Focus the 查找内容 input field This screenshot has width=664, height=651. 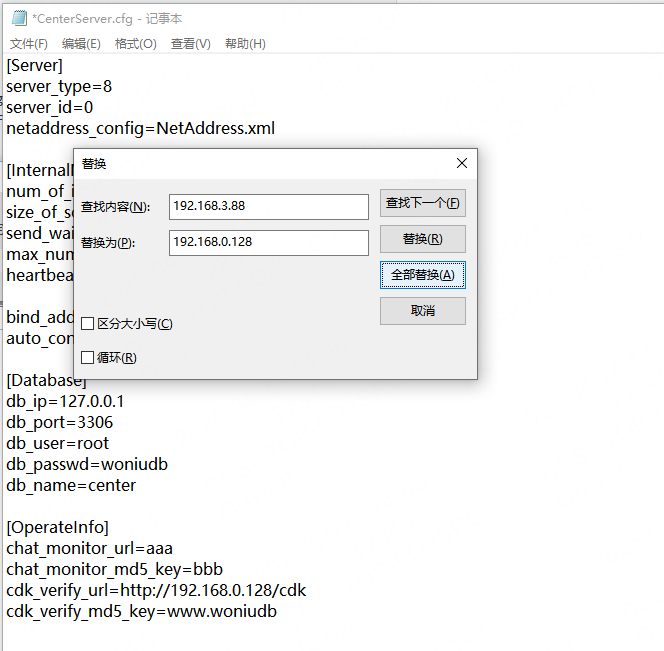coord(268,205)
